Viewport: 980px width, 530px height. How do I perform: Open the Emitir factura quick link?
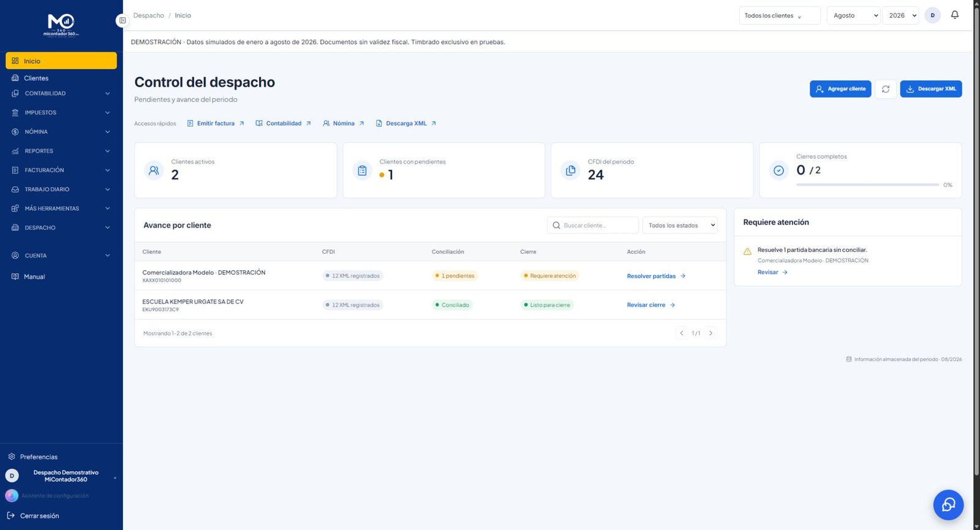click(x=216, y=123)
